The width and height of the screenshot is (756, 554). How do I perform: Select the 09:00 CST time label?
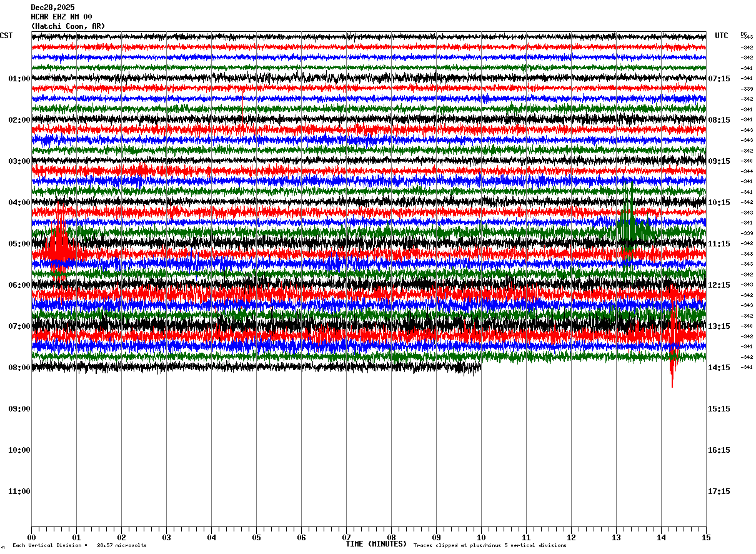[19, 409]
